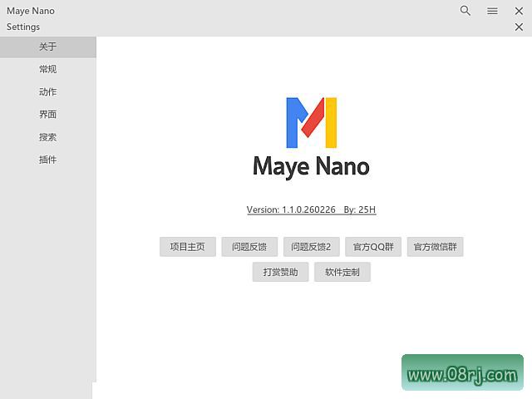This screenshot has width=532, height=399.
Task: Click the search magnifier icon in title bar
Action: (465, 11)
